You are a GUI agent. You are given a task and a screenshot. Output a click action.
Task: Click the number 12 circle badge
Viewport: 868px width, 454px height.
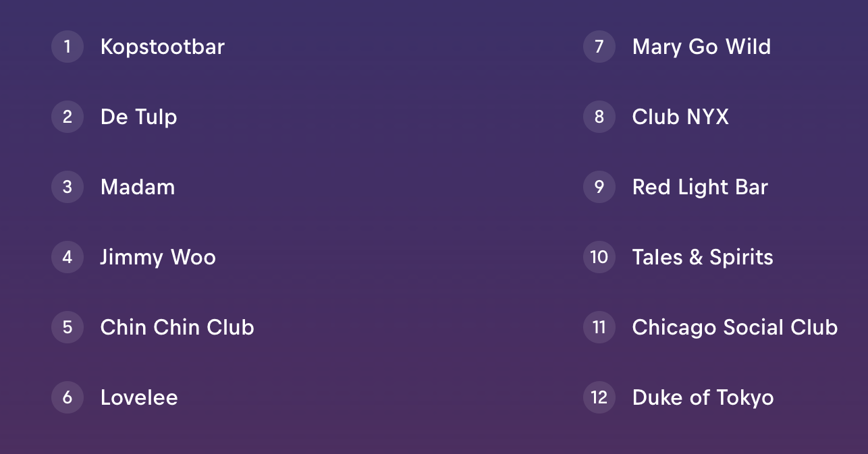tap(599, 397)
